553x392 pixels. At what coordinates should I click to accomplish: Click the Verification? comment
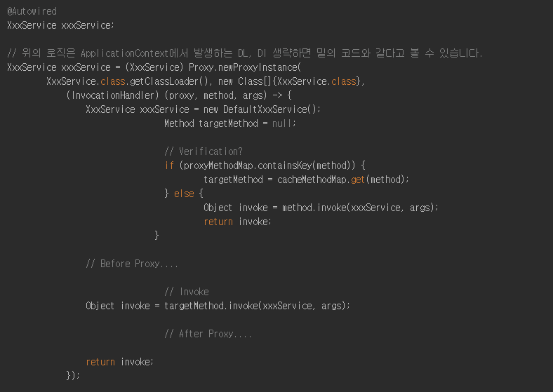[204, 151]
